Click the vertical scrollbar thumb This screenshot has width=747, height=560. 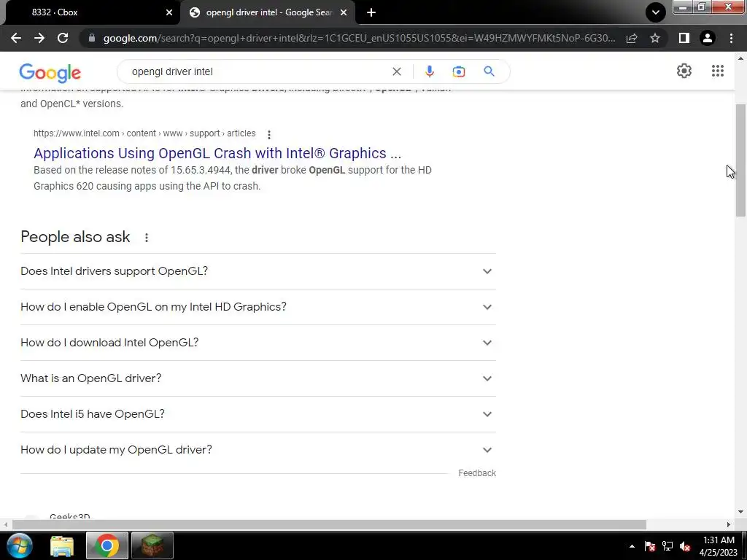click(740, 160)
